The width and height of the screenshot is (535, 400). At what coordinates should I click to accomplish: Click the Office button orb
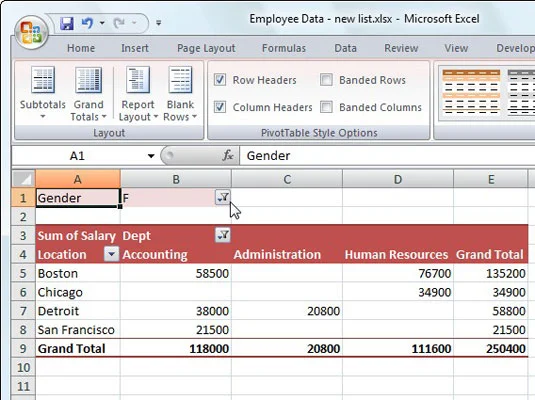(31, 32)
